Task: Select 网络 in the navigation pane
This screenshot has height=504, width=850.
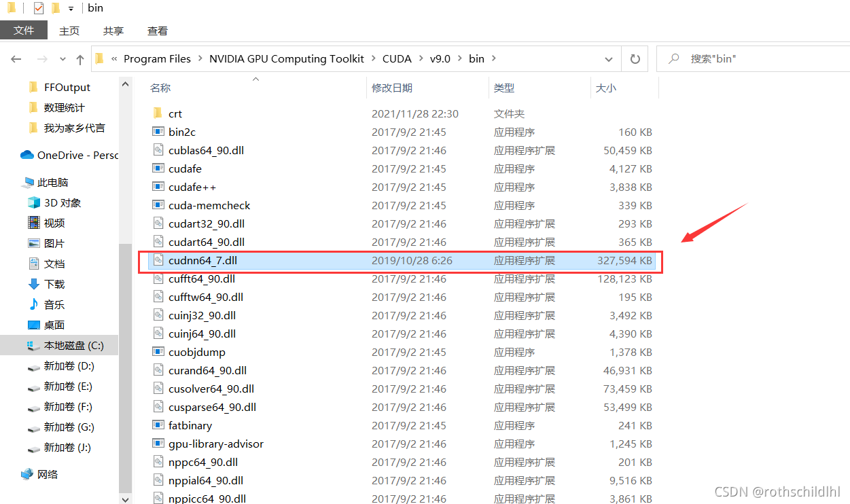Action: click(49, 474)
